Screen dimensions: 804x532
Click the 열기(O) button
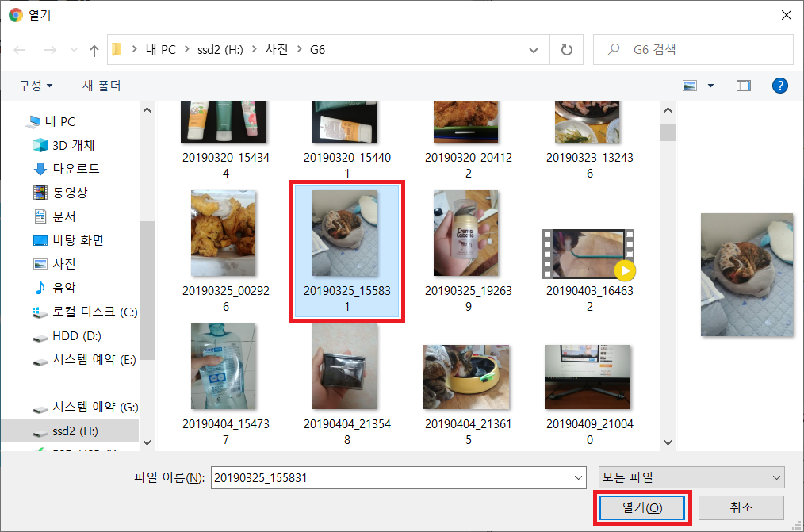[642, 508]
